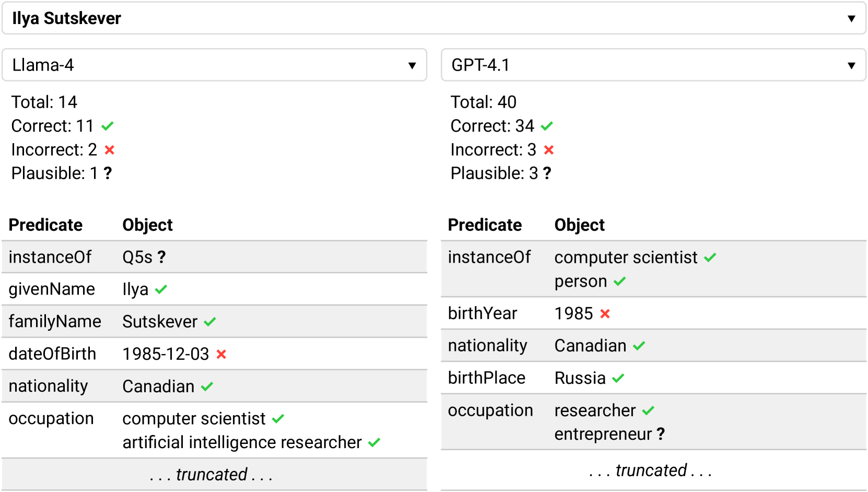The width and height of the screenshot is (868, 492).
Task: Select the givenName row label
Action: (52, 289)
